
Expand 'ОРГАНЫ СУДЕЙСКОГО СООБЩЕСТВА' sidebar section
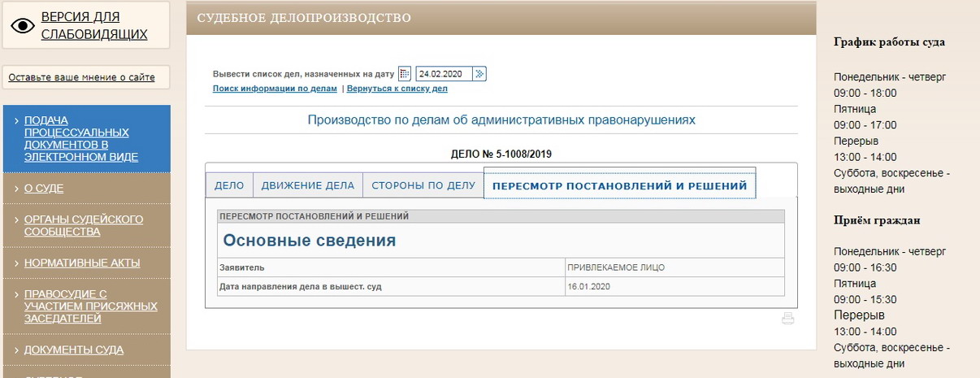click(83, 225)
